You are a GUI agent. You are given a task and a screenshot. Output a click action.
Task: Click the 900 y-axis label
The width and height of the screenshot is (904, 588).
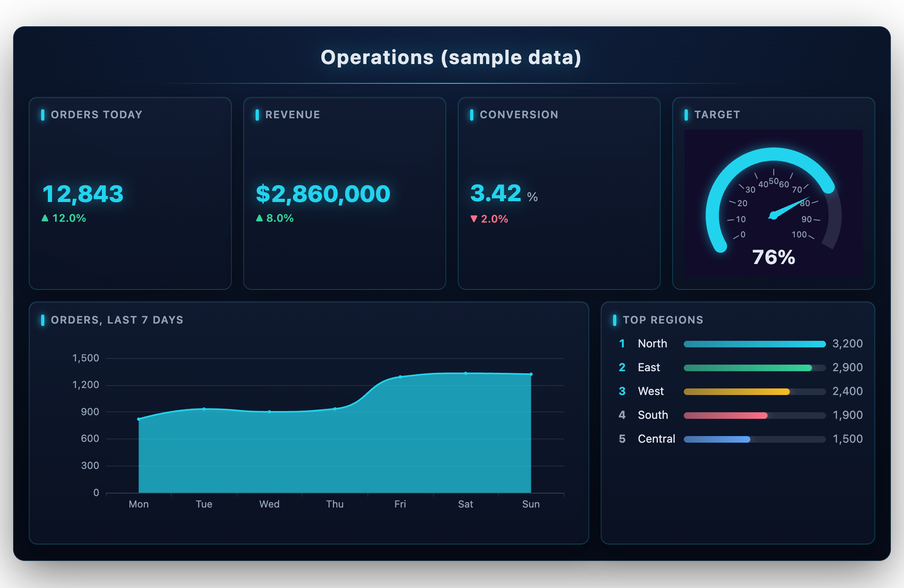click(x=90, y=412)
